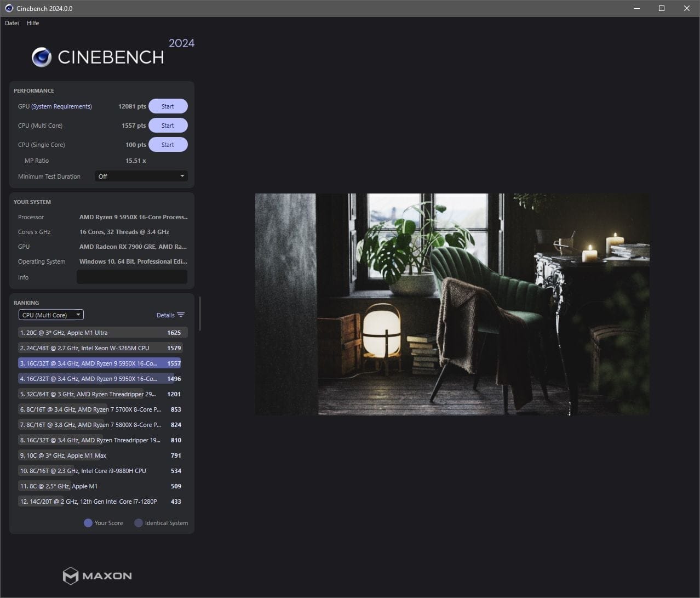700x598 pixels.
Task: Select ranking row Apple M1 Ultra
Action: [x=102, y=333]
